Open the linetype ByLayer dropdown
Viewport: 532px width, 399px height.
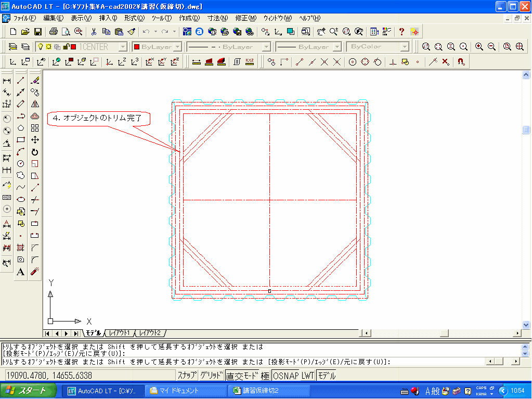coord(267,46)
